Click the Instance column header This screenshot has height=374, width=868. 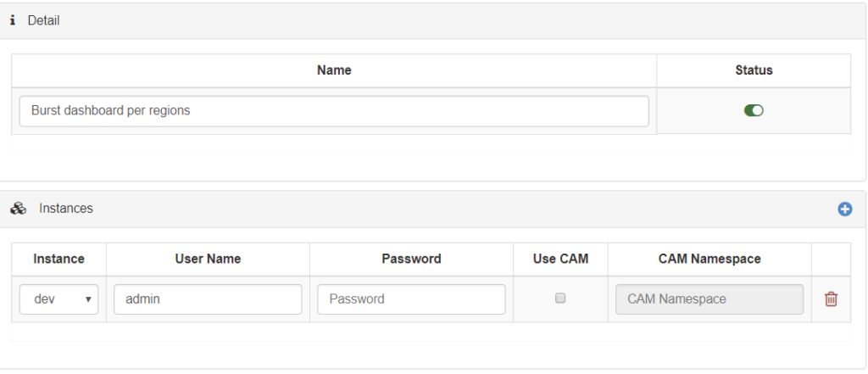pyautogui.click(x=58, y=259)
